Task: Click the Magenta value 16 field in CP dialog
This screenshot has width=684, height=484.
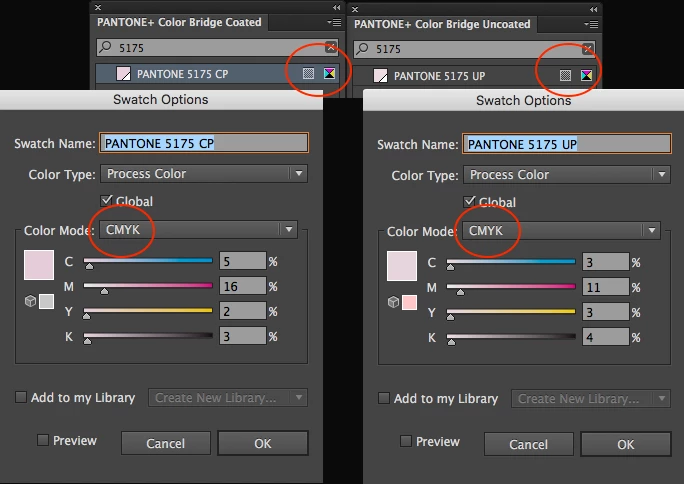Action: click(x=243, y=286)
